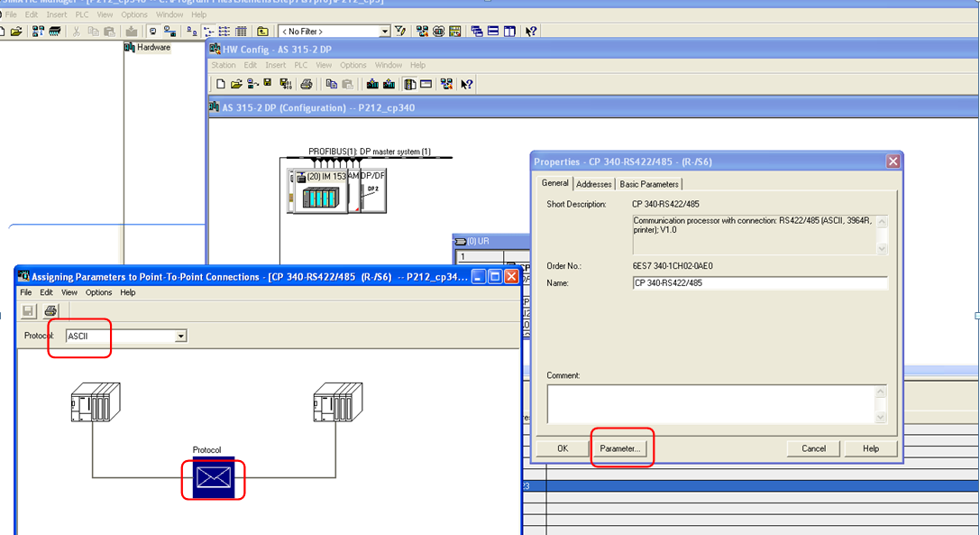Screen dimensions: 980x535
Task: Switch to the Basic Parameters tab
Action: 649,184
